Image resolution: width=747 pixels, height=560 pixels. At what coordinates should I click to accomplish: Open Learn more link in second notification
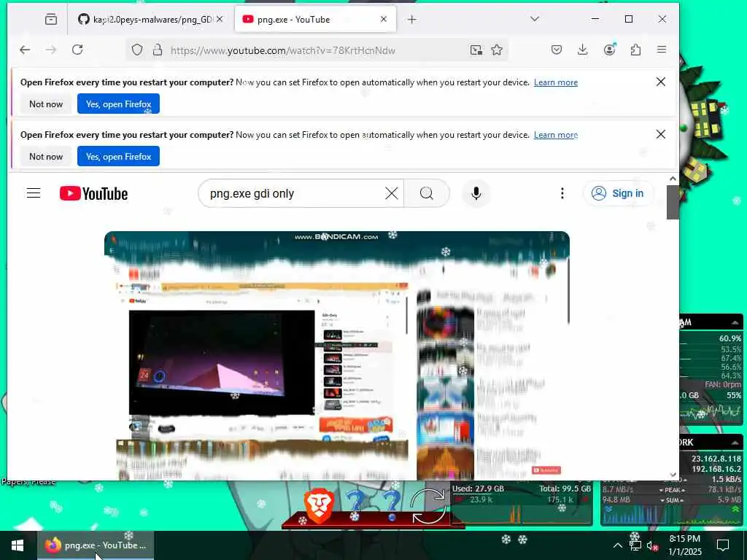[x=555, y=135]
